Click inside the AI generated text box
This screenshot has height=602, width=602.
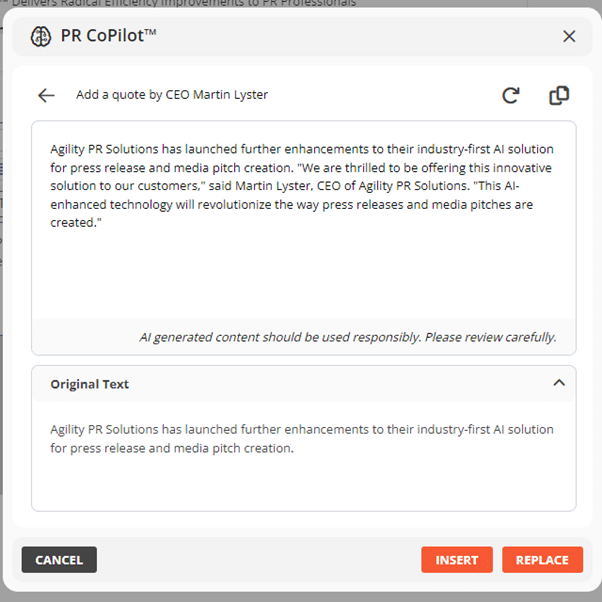303,270
